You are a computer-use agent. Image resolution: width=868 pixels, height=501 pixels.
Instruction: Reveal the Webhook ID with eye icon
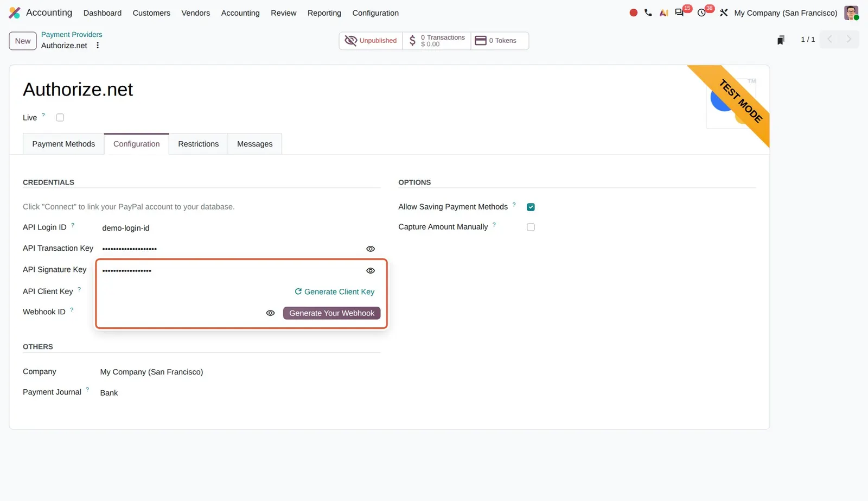[x=270, y=313]
